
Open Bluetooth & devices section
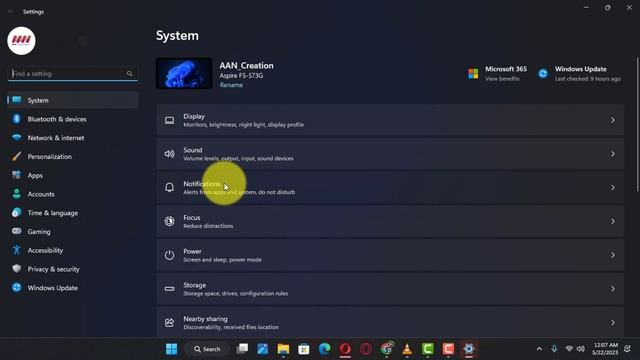[73, 119]
